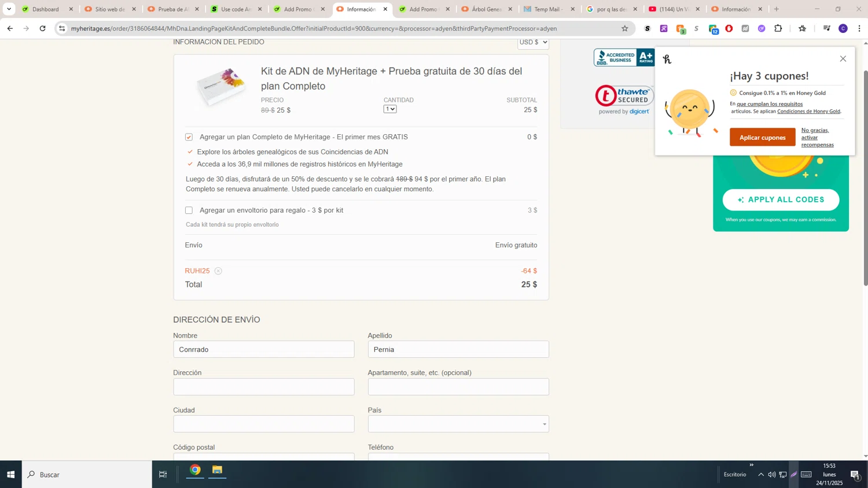Open extension with blue badge 12

click(x=713, y=29)
